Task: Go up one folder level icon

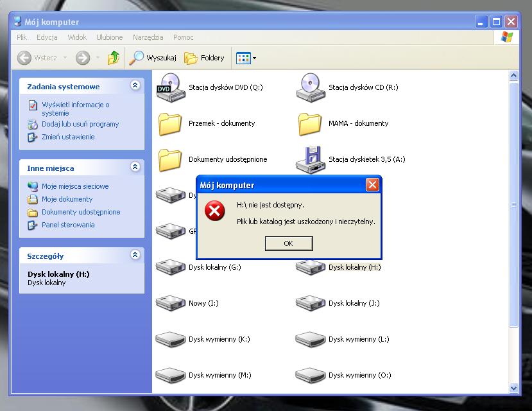Action: click(x=114, y=58)
